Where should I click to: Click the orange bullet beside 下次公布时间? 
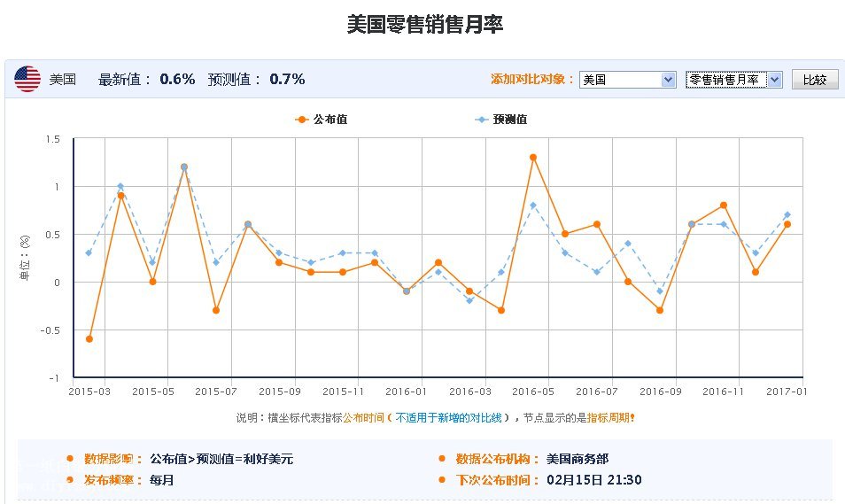pos(442,480)
